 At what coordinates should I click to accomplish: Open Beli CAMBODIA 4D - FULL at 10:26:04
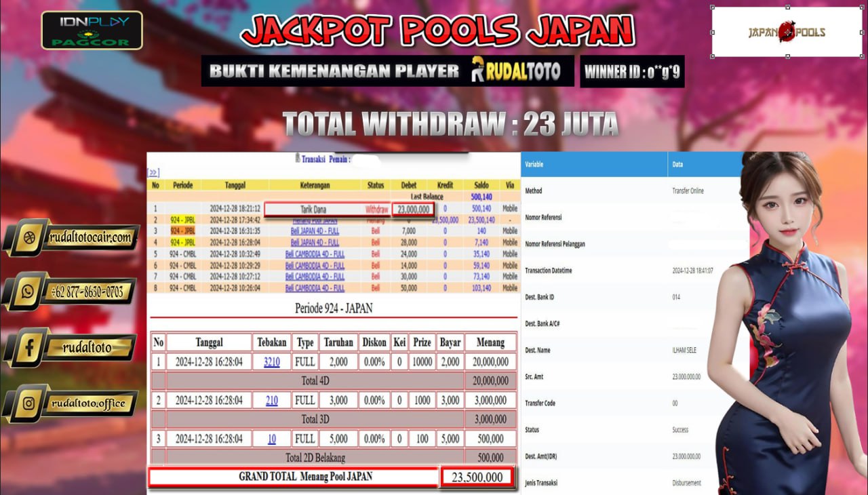pyautogui.click(x=315, y=288)
